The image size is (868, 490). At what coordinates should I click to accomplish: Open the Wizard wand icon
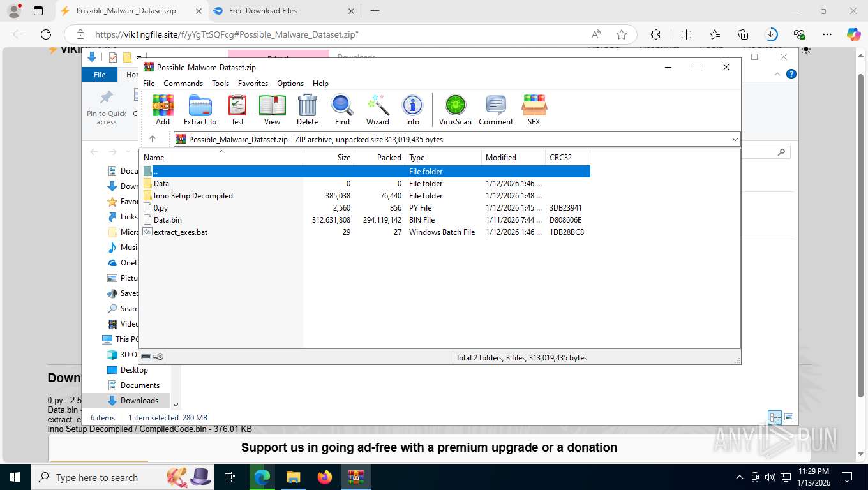377,110
